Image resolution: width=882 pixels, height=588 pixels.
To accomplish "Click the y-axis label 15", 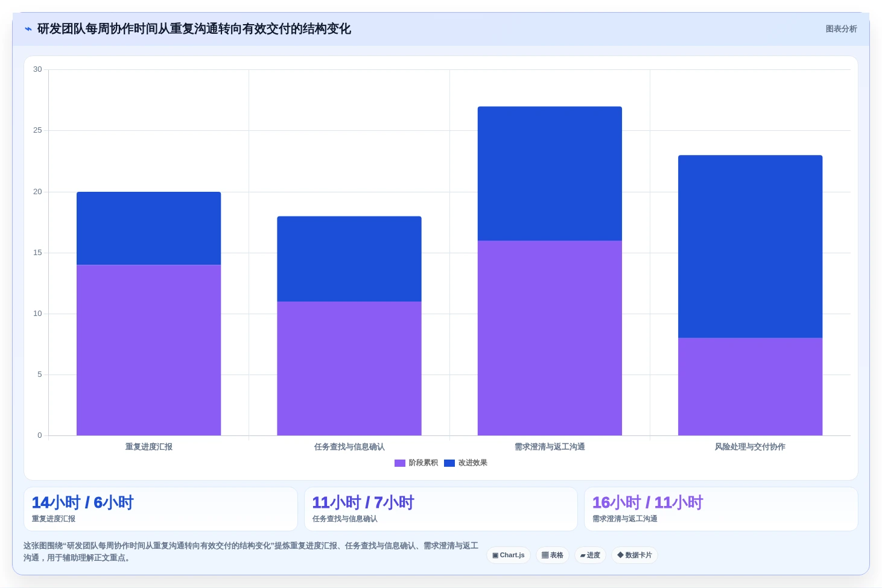I will (x=37, y=253).
